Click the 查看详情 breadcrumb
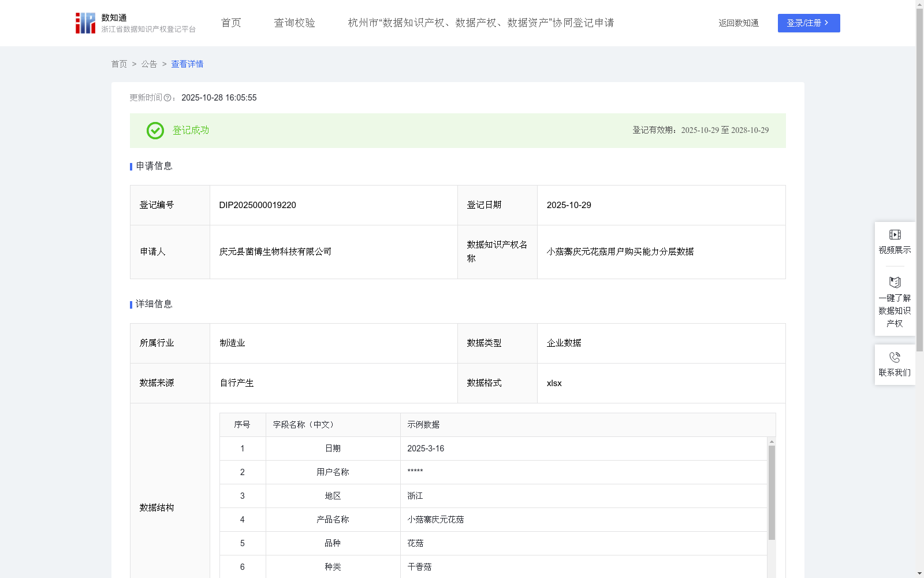Screen dimensions: 924x578 point(187,64)
